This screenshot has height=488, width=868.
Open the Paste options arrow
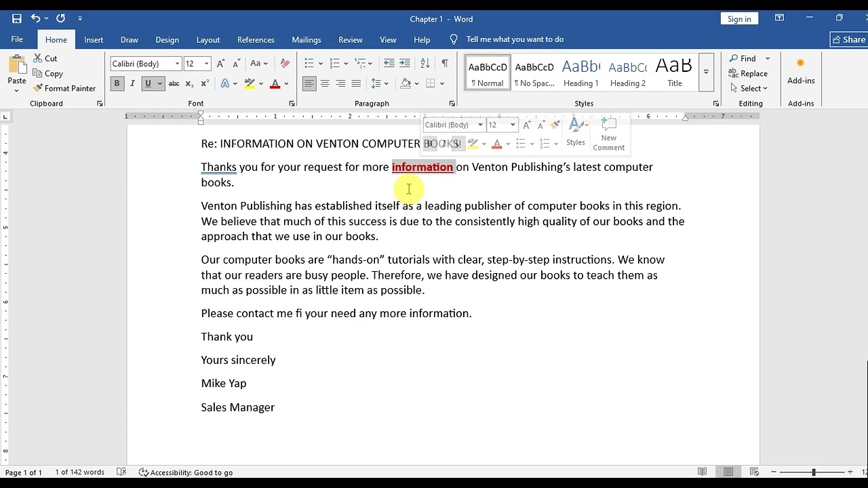pyautogui.click(x=17, y=89)
